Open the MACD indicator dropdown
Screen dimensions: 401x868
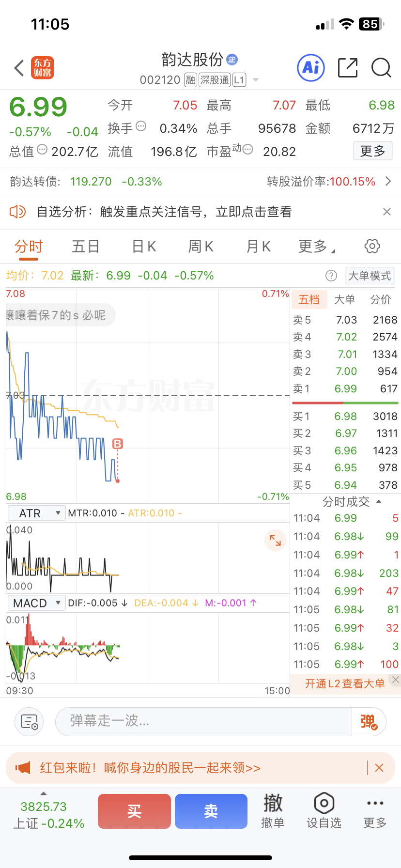coord(36,603)
